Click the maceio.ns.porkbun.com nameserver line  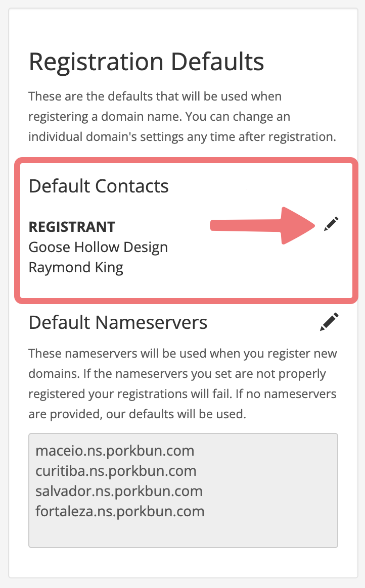115,451
